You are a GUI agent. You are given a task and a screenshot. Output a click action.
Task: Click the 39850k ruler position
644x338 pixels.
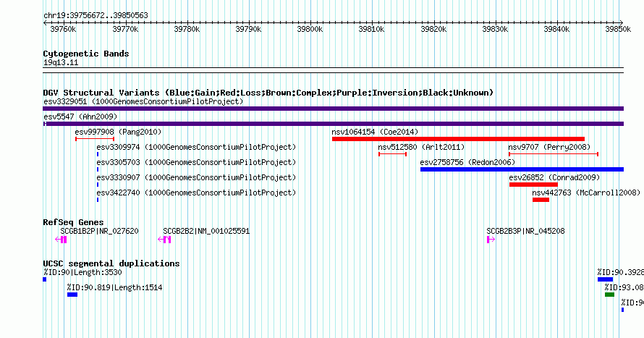(x=618, y=29)
